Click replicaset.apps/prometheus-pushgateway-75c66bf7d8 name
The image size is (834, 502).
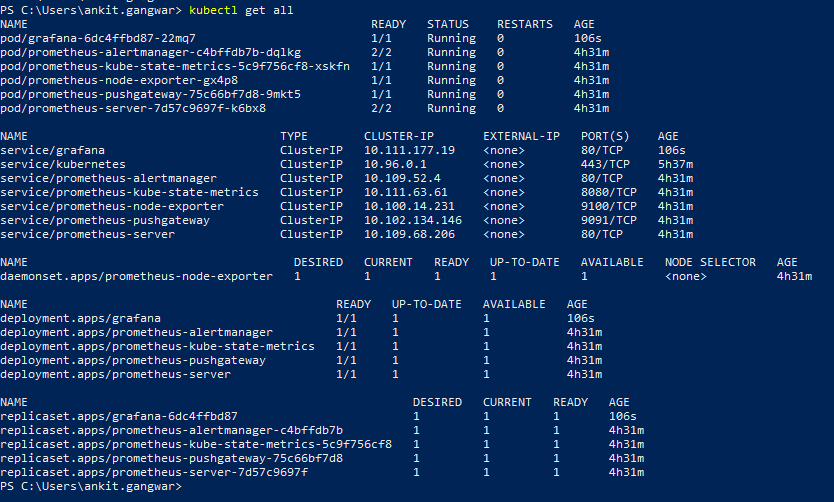tap(171, 458)
